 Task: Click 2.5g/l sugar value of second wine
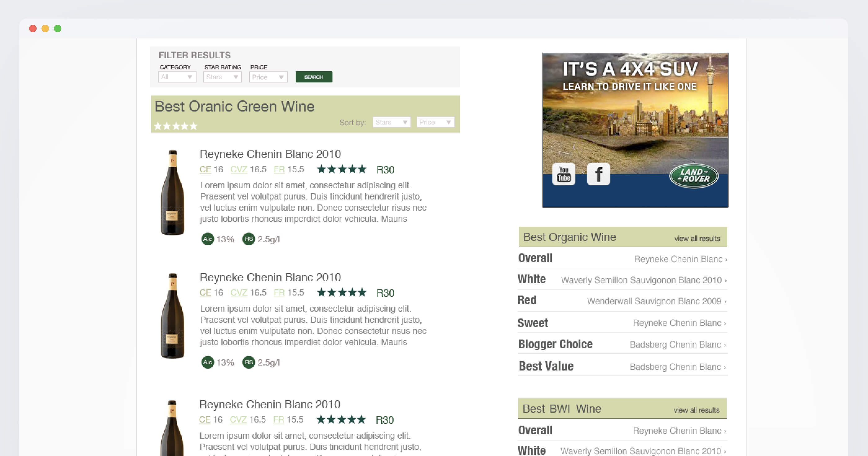click(x=268, y=362)
